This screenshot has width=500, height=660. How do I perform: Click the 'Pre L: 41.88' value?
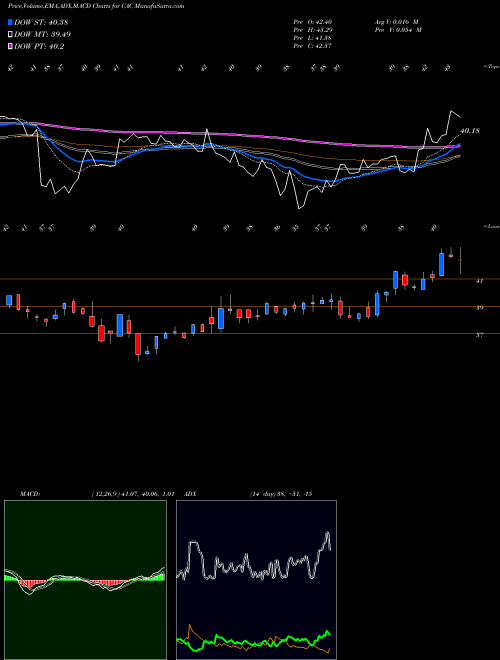click(x=313, y=38)
